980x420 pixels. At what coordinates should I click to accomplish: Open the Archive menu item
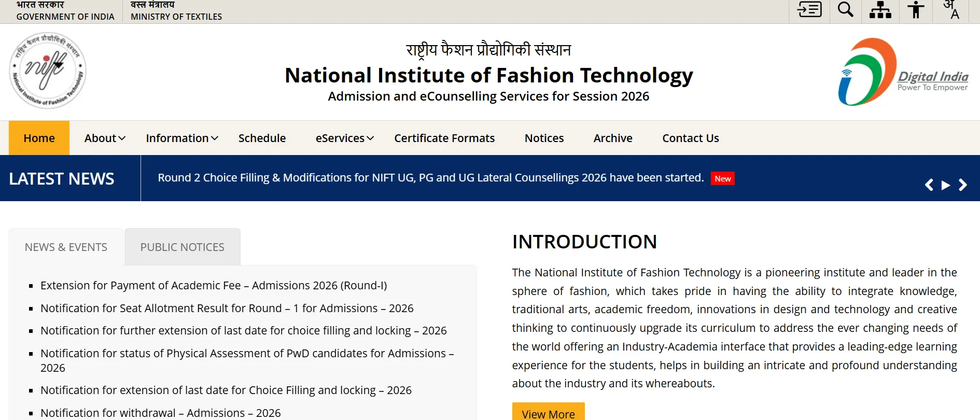613,138
